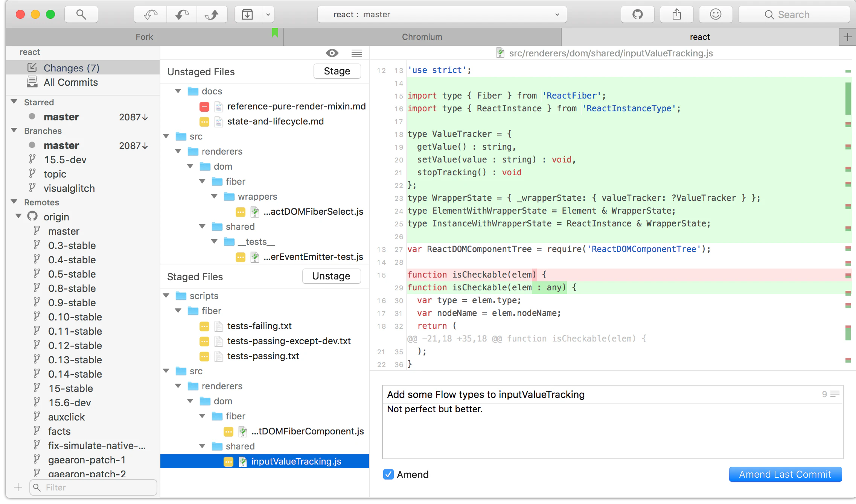Click the smiley feedback icon
The width and height of the screenshot is (856, 504).
(716, 15)
